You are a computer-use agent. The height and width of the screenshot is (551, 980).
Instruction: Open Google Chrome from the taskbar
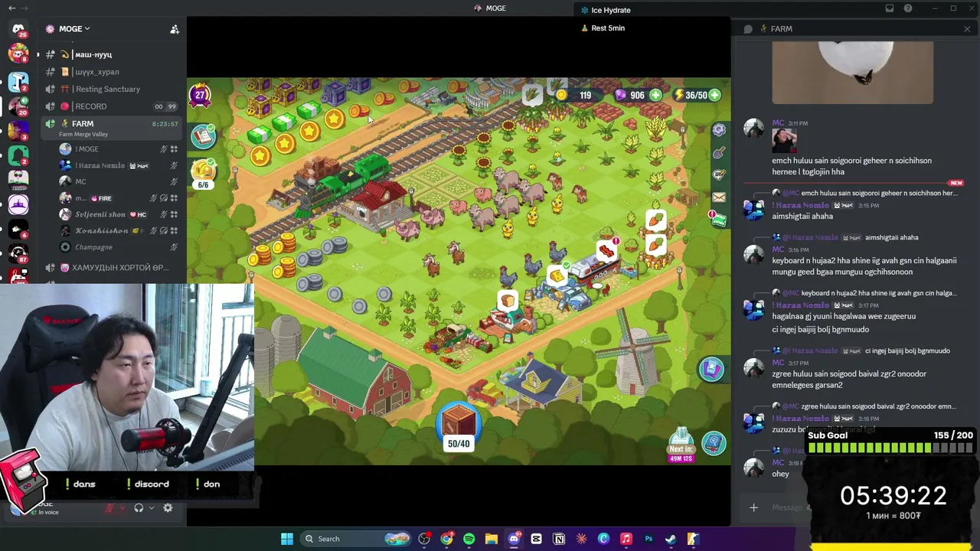pos(446,539)
